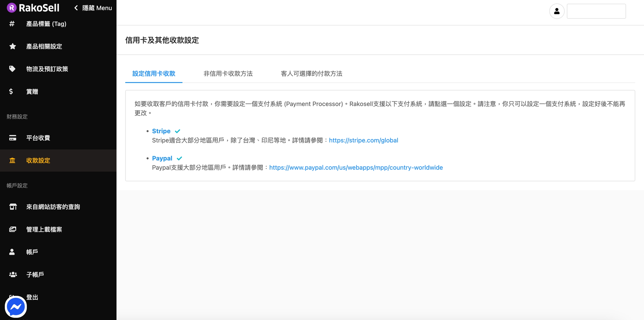Screen dimensions: 644x320
Task: Open the Messenger chat bubble
Action: [x=16, y=307]
